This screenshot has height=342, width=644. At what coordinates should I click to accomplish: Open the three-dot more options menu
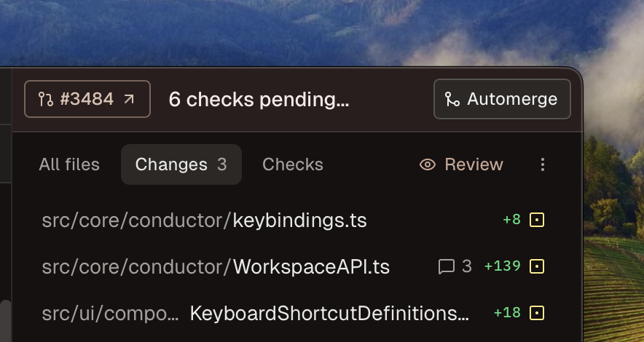[x=542, y=165]
